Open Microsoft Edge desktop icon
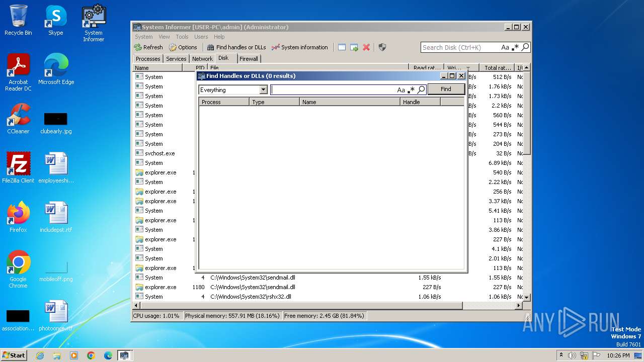Image resolution: width=644 pixels, height=362 pixels. coord(56,69)
